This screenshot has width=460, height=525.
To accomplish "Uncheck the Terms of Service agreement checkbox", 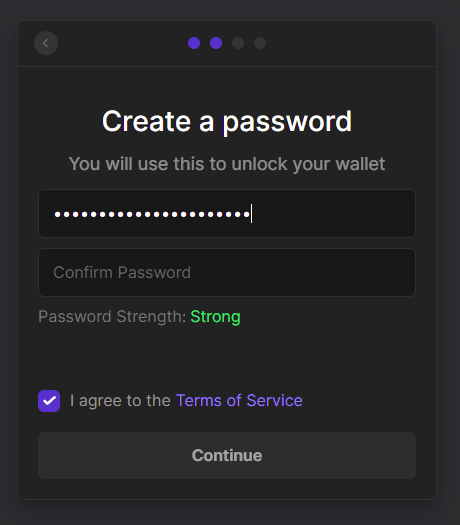I will [49, 401].
